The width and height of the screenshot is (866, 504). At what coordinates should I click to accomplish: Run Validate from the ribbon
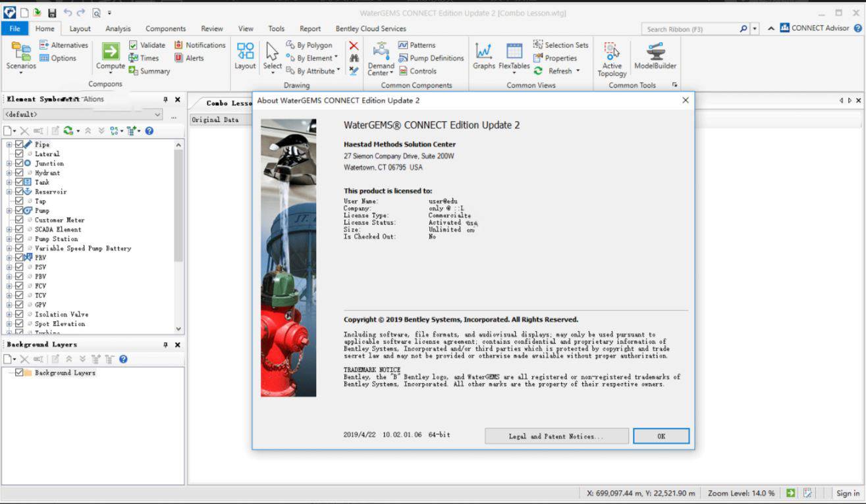click(147, 45)
